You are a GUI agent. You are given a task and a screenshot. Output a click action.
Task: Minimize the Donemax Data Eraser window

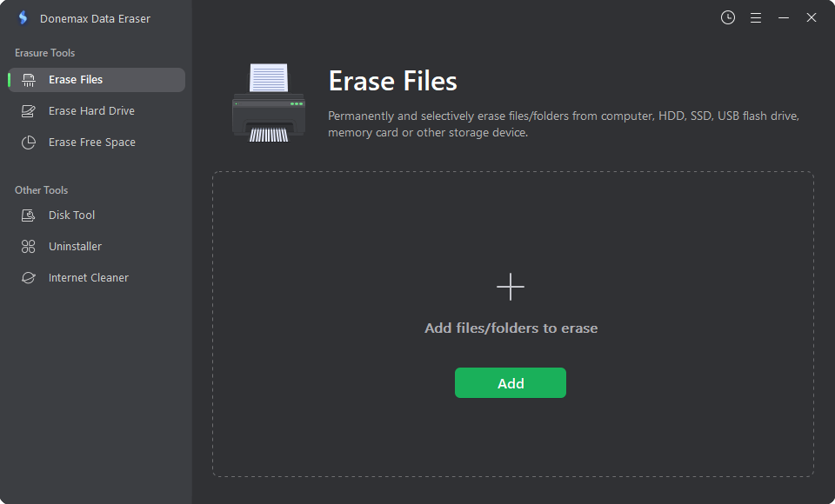tap(784, 18)
